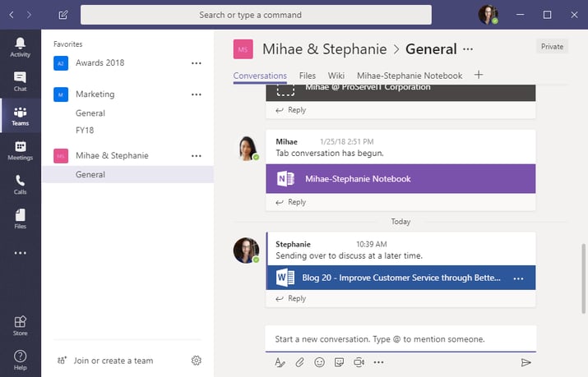Open the Files sidebar icon
Image resolution: width=588 pixels, height=377 pixels.
point(21,219)
